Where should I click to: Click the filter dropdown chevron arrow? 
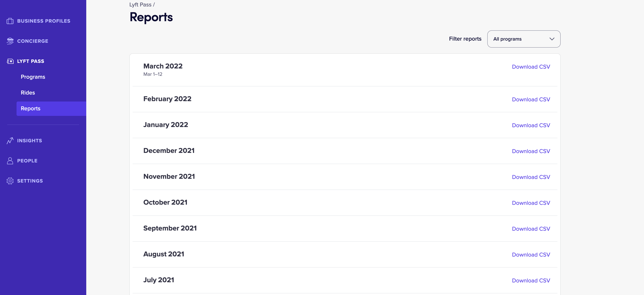point(552,39)
